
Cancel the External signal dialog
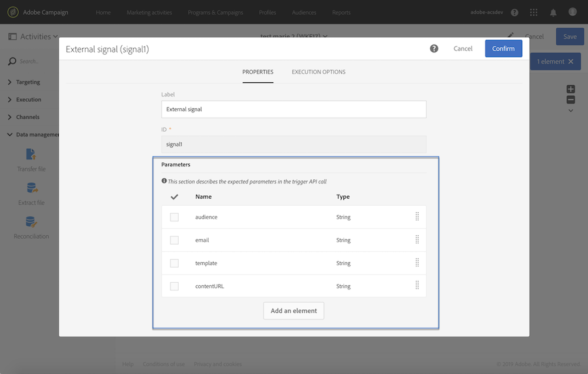[x=463, y=48]
